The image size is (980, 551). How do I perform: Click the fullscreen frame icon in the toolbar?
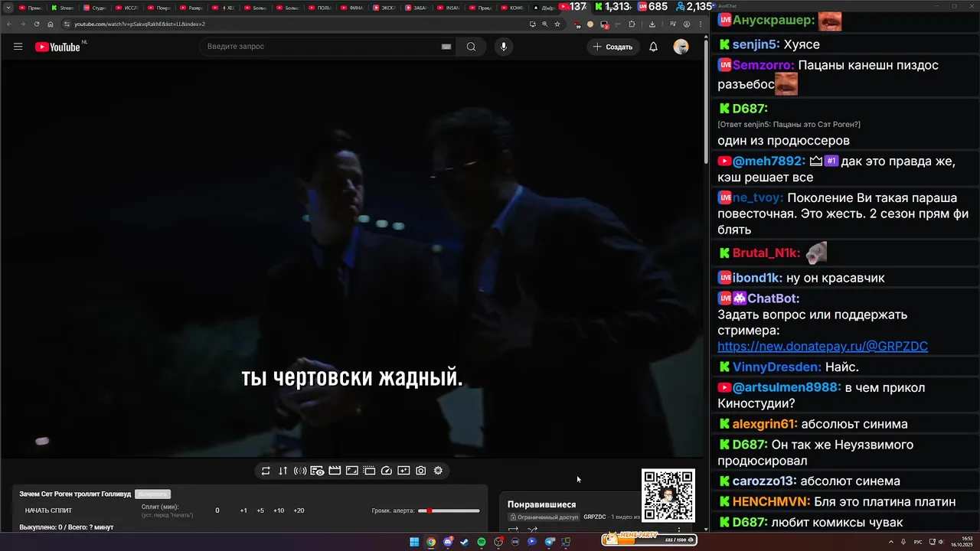point(352,471)
